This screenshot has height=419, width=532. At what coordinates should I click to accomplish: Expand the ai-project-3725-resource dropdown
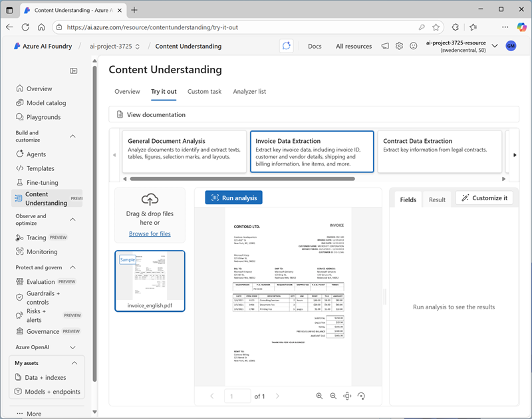tap(494, 46)
